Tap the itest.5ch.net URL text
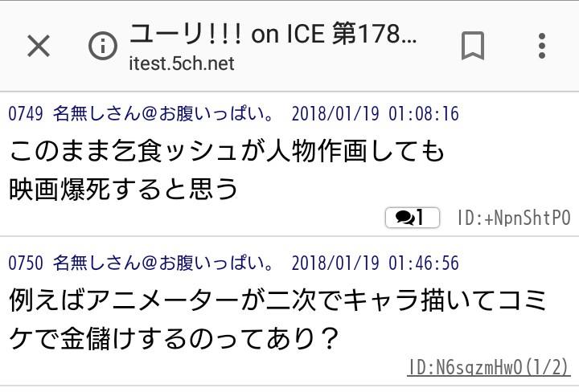 pyautogui.click(x=181, y=63)
